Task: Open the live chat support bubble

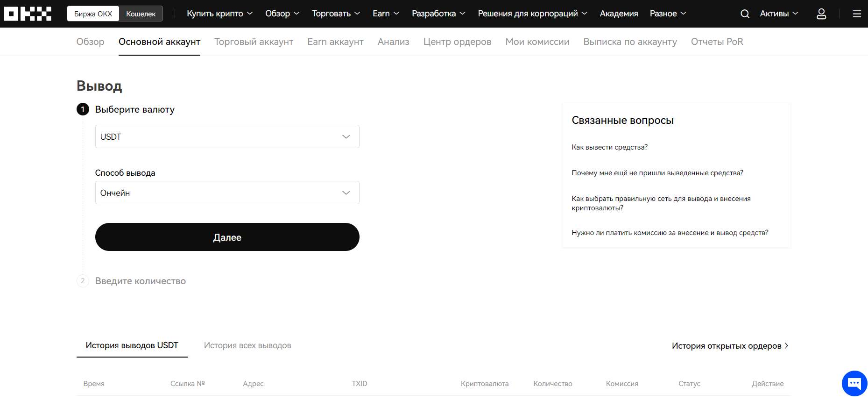Action: (854, 383)
